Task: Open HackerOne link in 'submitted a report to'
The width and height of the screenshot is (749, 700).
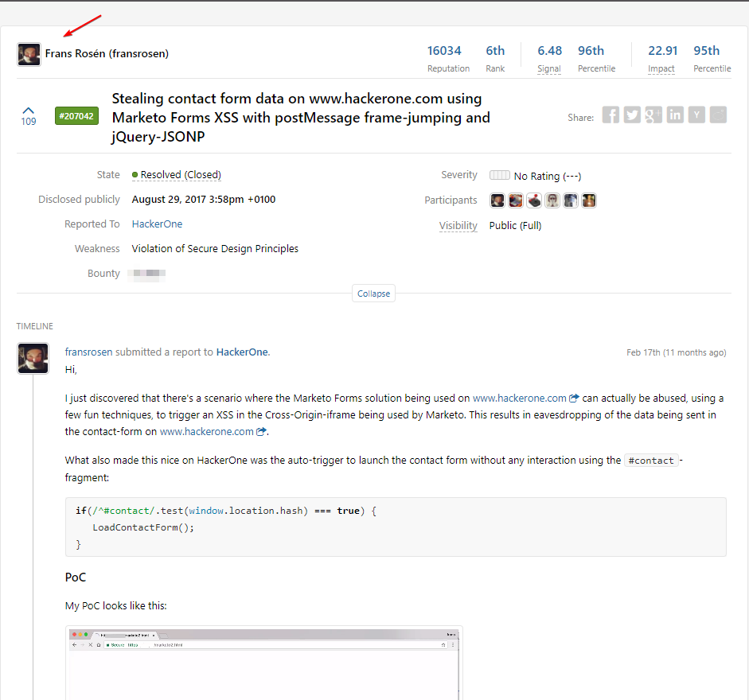Action: coord(242,352)
